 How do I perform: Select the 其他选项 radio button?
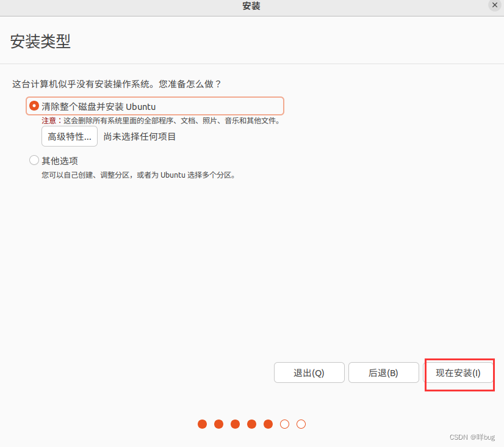click(34, 160)
